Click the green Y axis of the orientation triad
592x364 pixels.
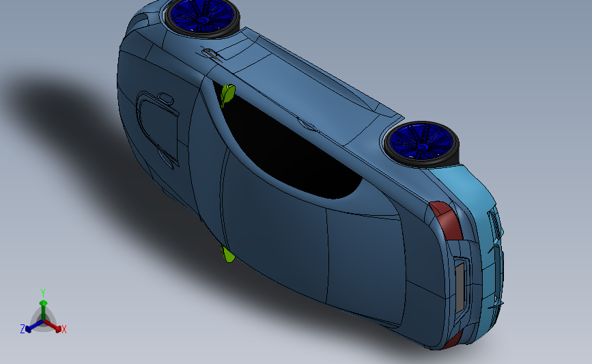point(44,309)
